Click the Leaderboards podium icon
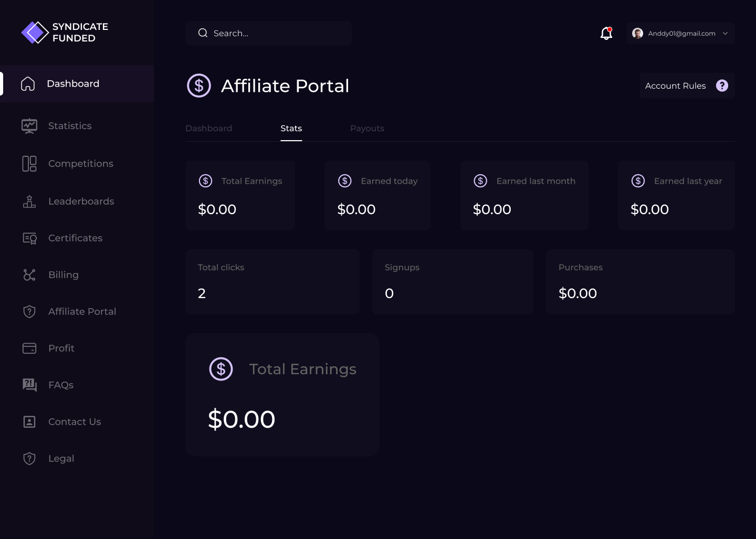756x539 pixels. [29, 202]
